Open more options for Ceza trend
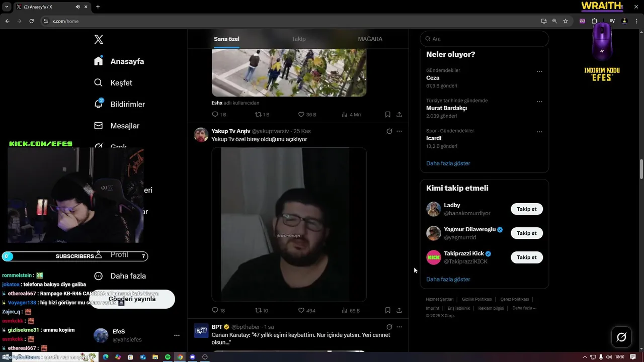The image size is (644, 362). tap(539, 71)
